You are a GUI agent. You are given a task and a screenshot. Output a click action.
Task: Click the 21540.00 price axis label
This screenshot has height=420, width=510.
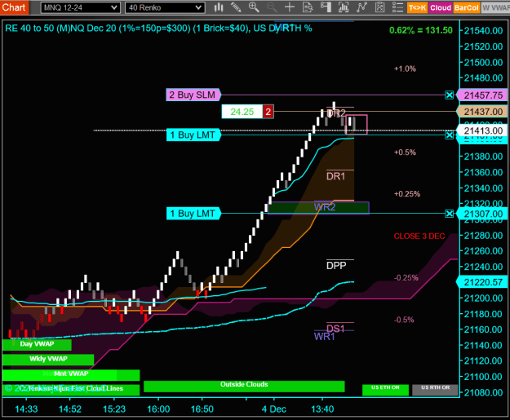(483, 31)
